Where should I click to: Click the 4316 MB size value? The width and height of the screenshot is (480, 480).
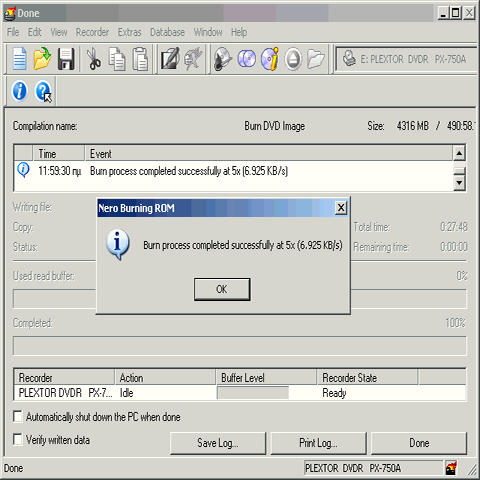coord(412,126)
